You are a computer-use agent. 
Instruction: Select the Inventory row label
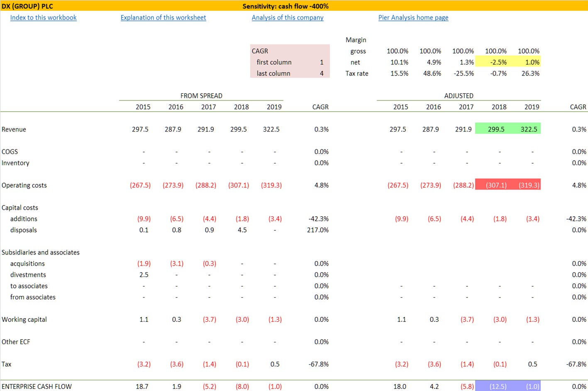tap(15, 163)
